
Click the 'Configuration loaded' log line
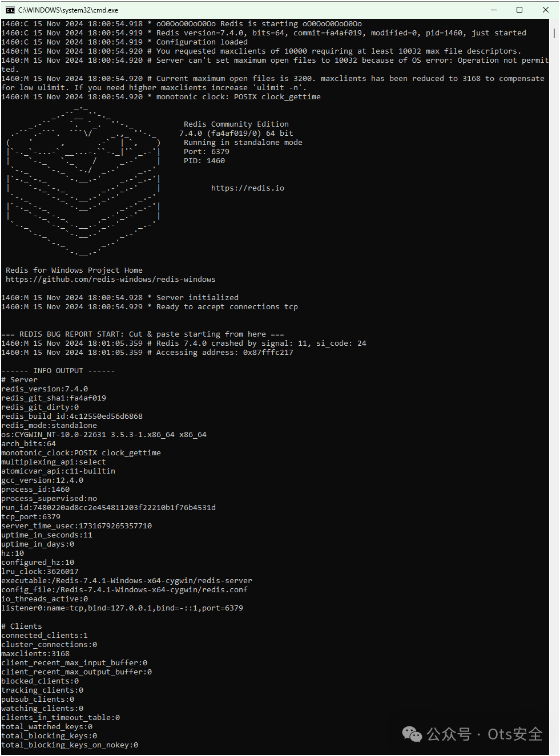(124, 42)
